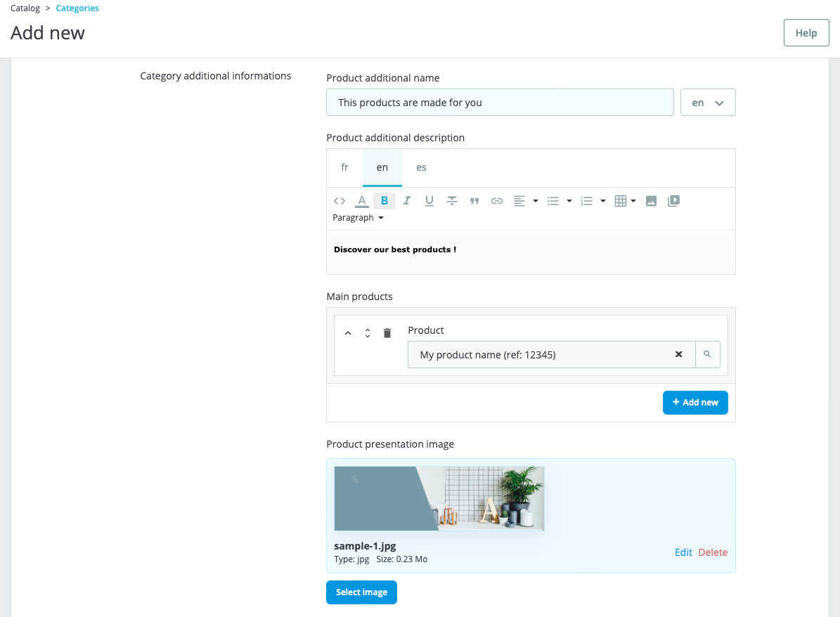This screenshot has height=617, width=840.
Task: Click the 'Add new' product button
Action: pos(695,402)
